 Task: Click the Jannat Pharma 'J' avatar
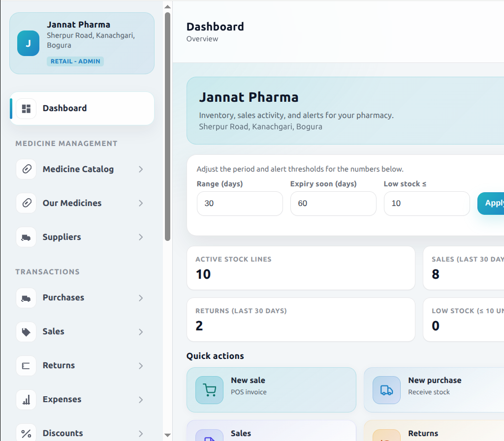click(28, 43)
